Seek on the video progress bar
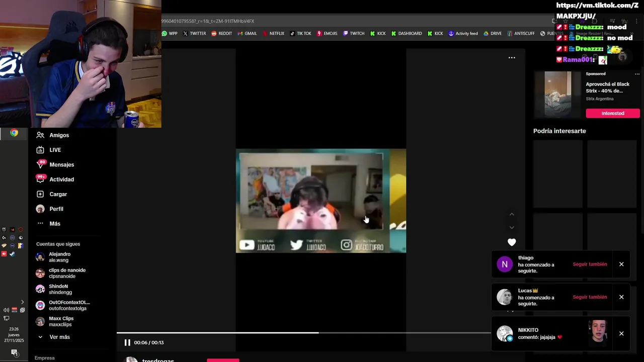Screen dimensions: 644x362 click(x=304, y=332)
